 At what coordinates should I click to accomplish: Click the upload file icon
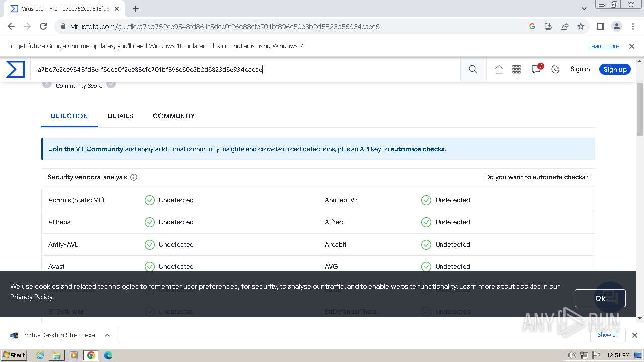point(499,69)
